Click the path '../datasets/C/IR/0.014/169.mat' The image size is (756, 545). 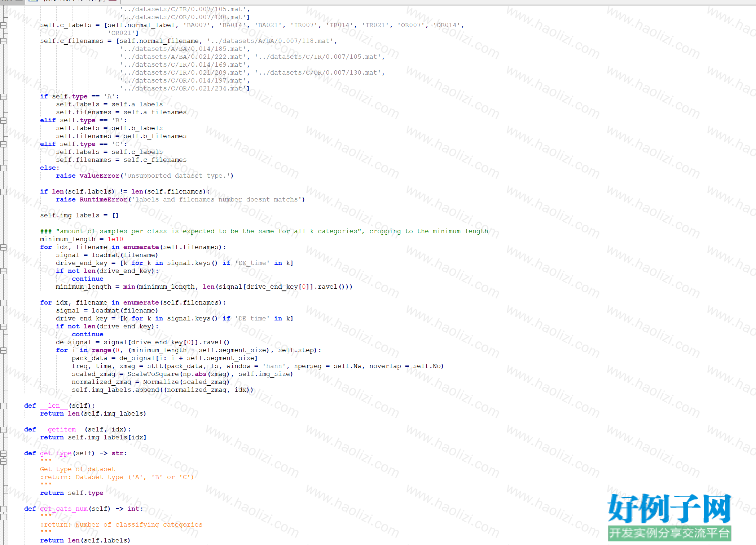tap(183, 65)
